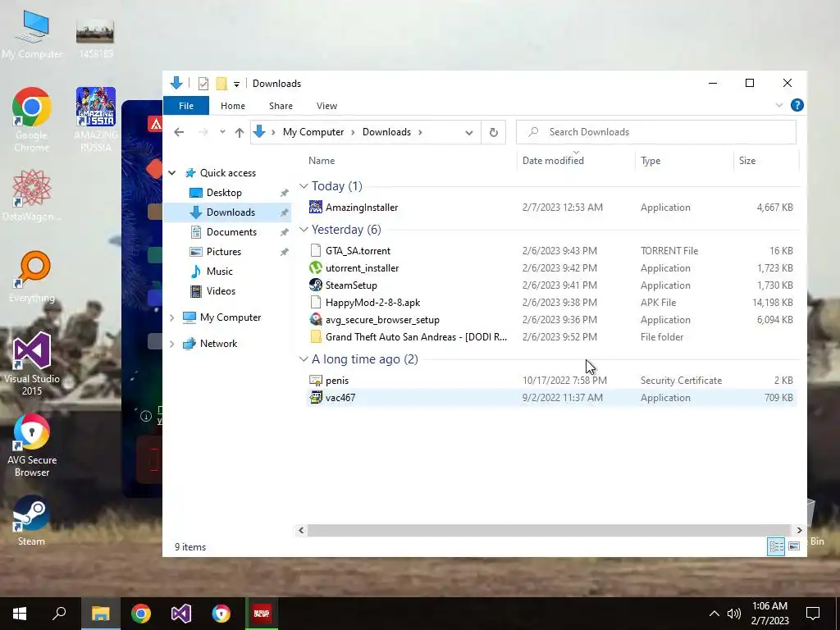The image size is (840, 630).
Task: Select Desktop in Quick access
Action: click(x=224, y=193)
